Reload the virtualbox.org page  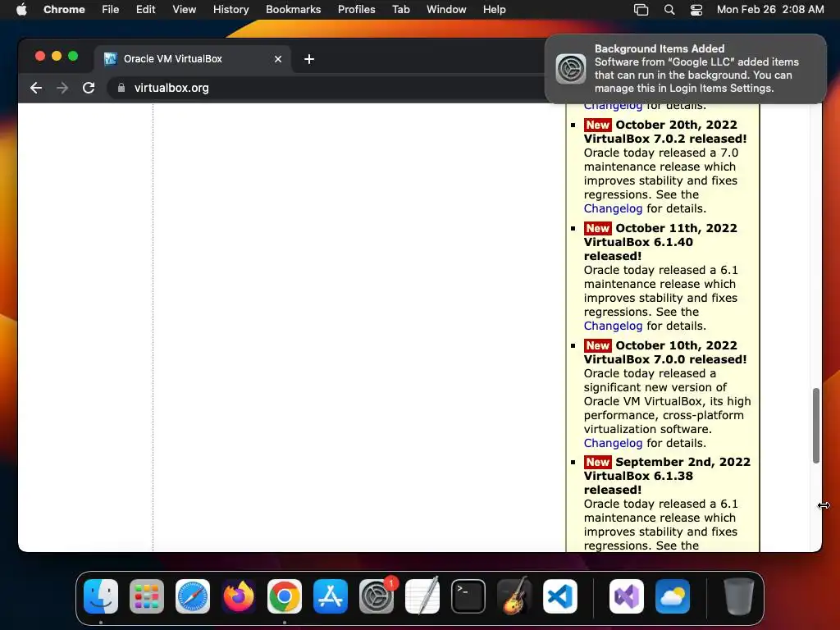click(89, 88)
